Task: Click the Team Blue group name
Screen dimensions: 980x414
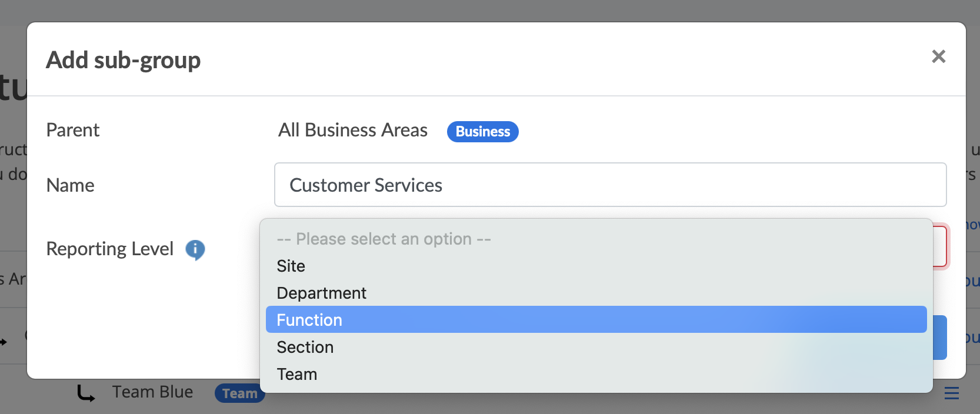Action: coord(152,392)
